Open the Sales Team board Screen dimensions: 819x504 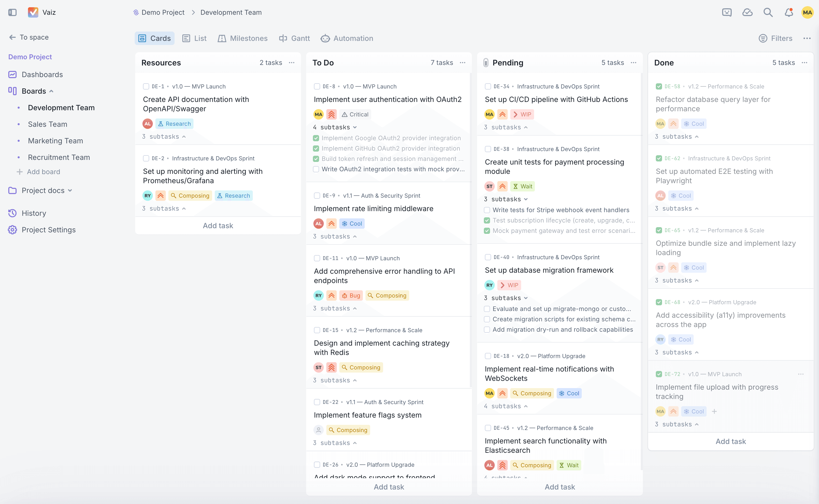[47, 124]
